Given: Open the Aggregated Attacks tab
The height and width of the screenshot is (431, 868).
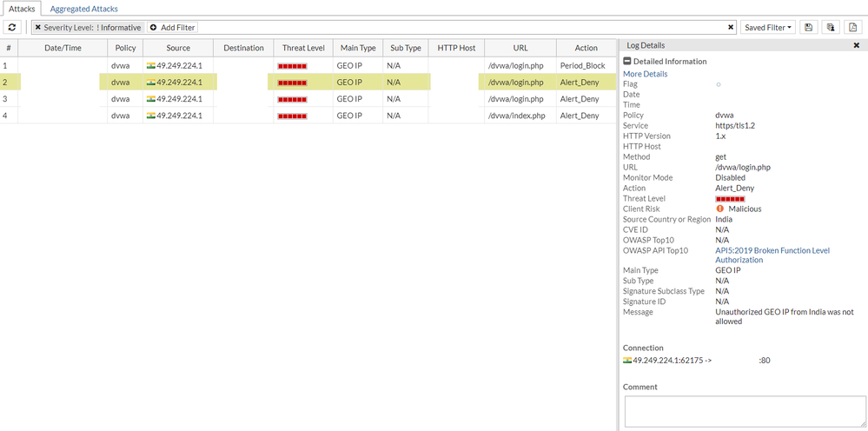Looking at the screenshot, I should tap(84, 9).
